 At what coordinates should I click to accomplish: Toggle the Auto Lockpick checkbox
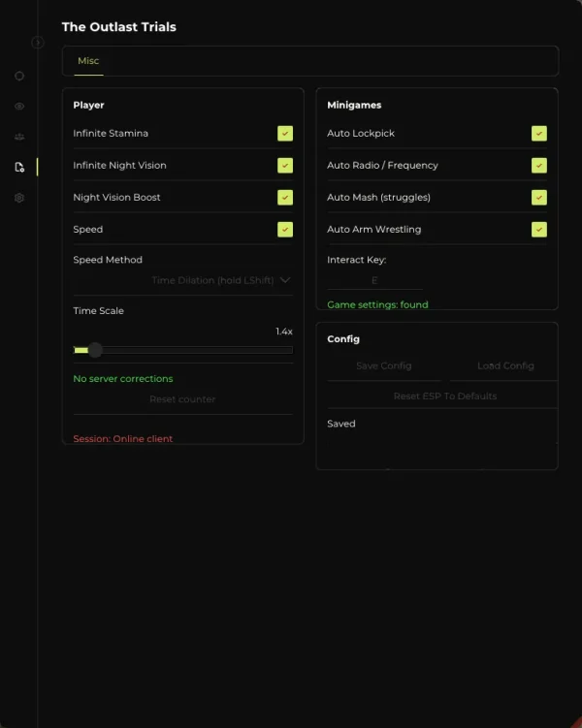[x=539, y=133]
